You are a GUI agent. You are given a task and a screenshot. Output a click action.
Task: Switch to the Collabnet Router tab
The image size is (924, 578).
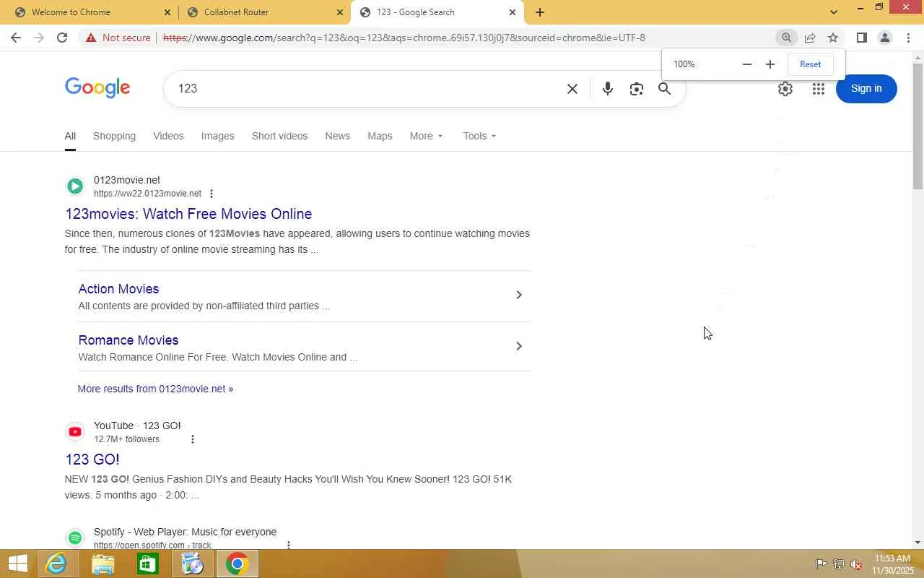click(264, 12)
